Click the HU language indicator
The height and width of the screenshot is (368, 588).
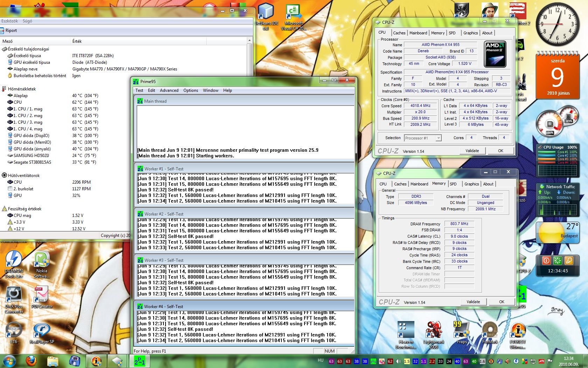(x=321, y=360)
